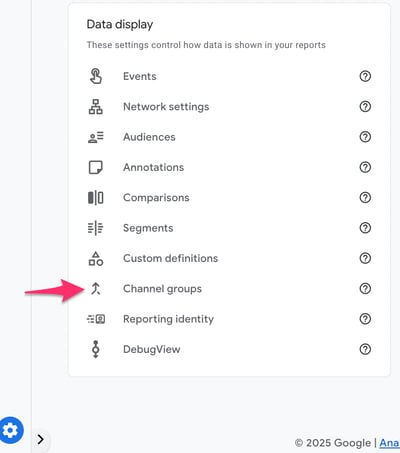Open help for Network settings
Viewport: 400px width, 453px height.
click(365, 107)
